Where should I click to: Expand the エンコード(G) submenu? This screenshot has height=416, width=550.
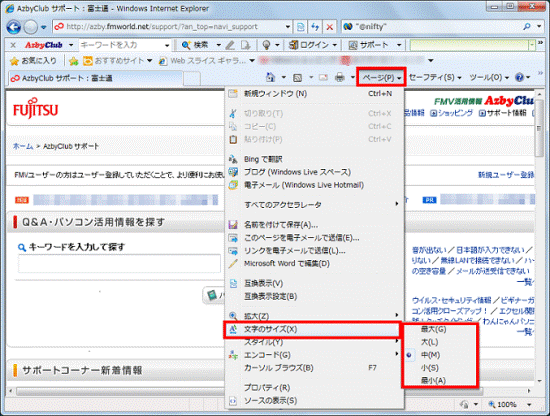(314, 355)
